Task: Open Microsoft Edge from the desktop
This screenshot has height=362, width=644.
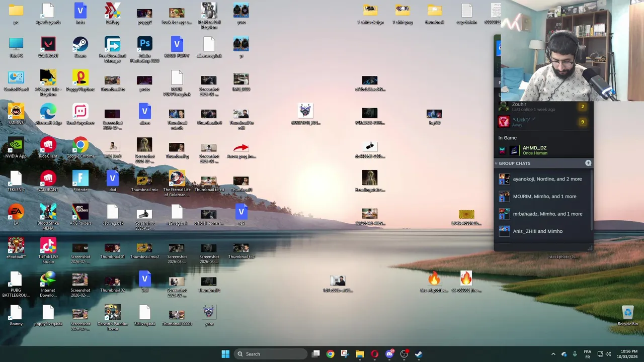Action: (x=48, y=114)
